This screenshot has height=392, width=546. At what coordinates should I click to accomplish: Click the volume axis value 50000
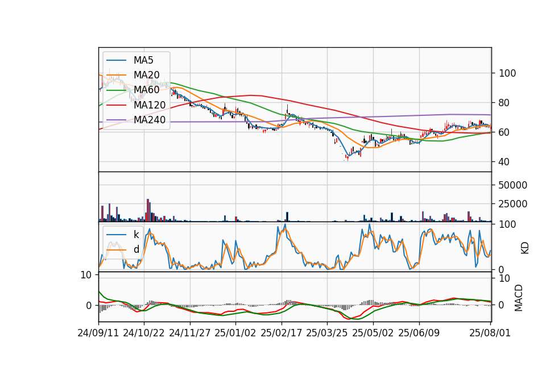(x=512, y=185)
